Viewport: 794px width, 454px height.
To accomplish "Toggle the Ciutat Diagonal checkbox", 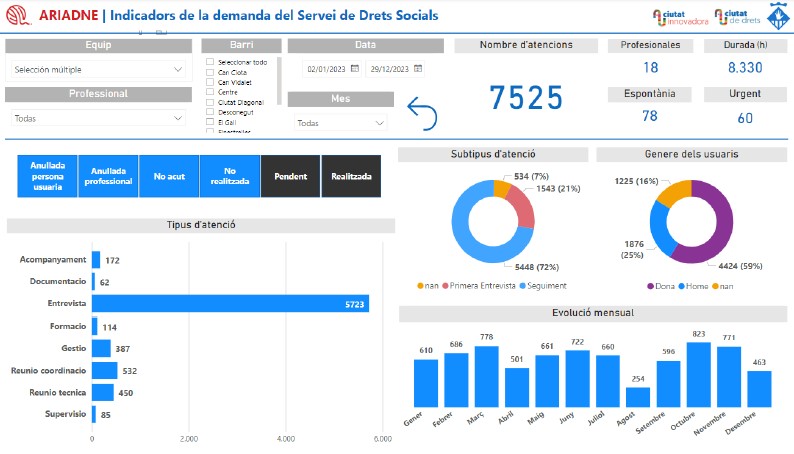I will [209, 102].
